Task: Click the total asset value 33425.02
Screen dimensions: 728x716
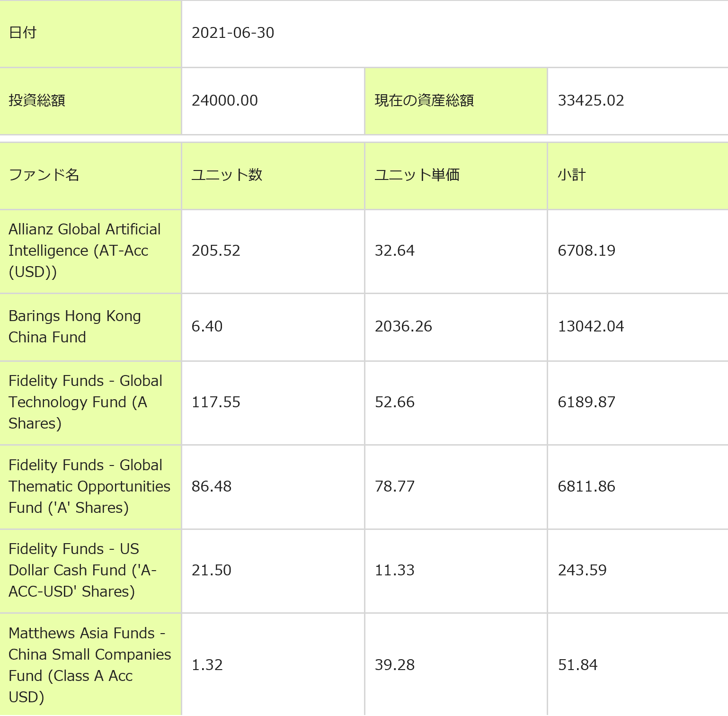Action: (591, 100)
